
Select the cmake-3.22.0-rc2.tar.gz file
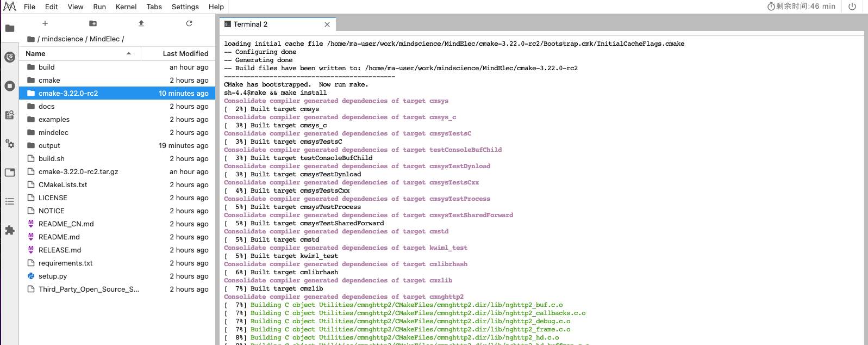(117, 171)
